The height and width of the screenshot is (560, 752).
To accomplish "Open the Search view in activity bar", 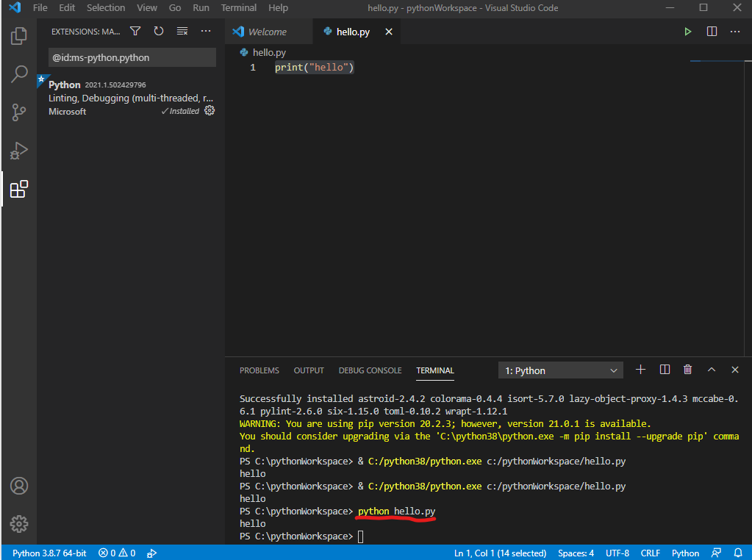I will [18, 74].
